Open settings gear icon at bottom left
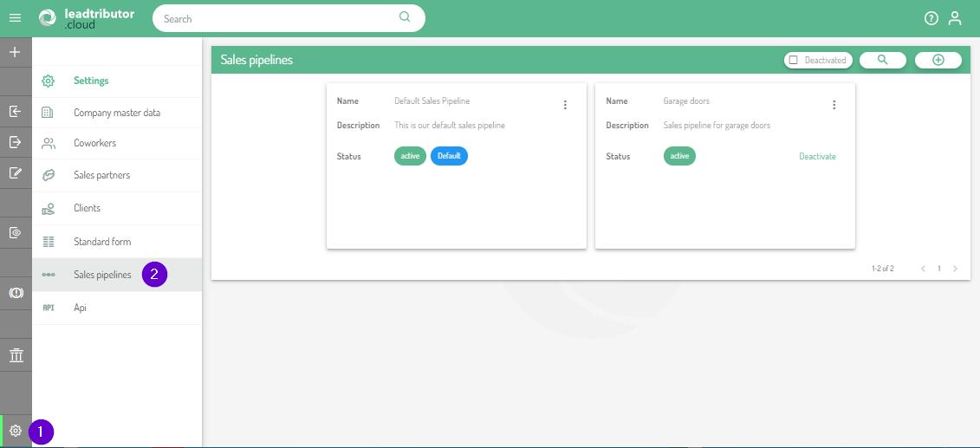 point(16,431)
